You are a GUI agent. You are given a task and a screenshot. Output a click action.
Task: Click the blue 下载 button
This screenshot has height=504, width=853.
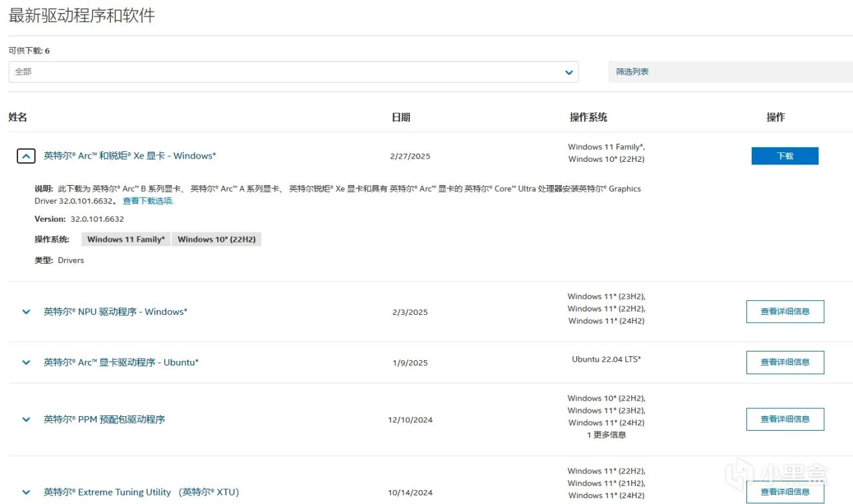click(785, 156)
